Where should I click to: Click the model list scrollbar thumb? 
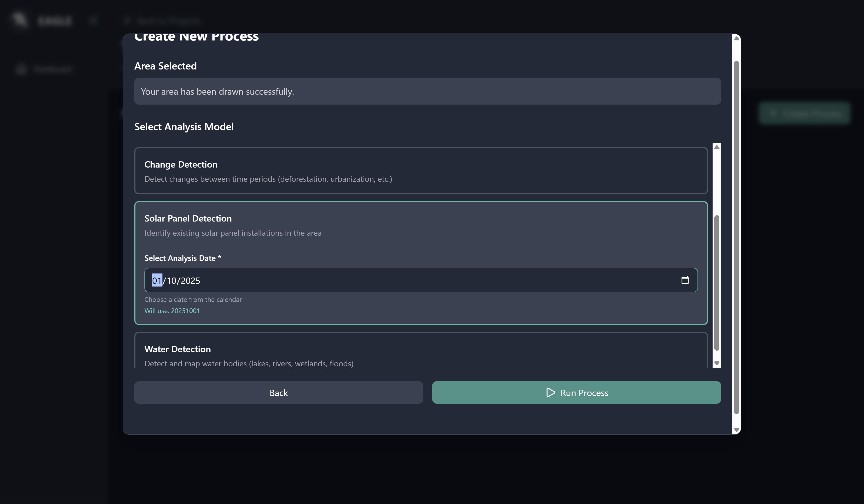pos(717,283)
